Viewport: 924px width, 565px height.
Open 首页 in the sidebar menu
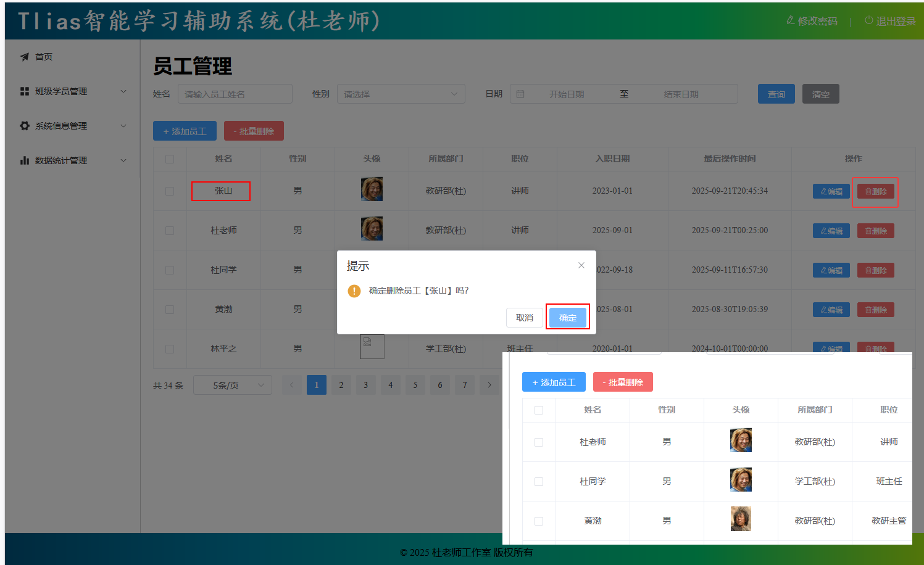point(44,57)
